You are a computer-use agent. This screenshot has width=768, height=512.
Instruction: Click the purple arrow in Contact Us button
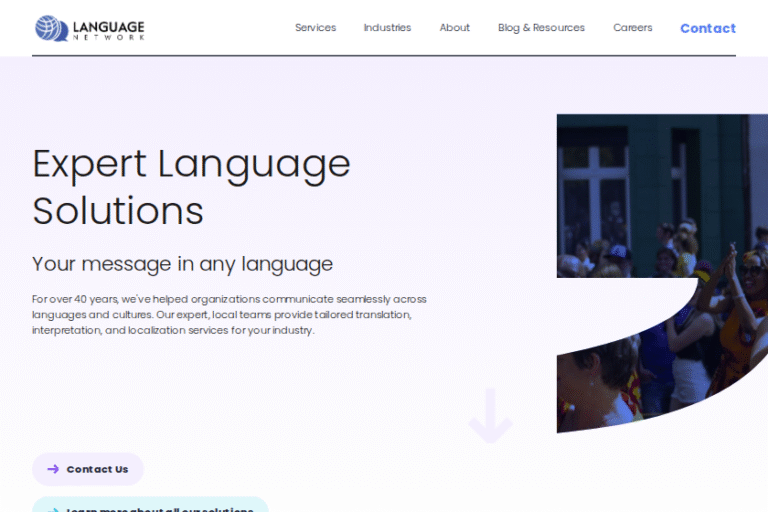point(53,469)
